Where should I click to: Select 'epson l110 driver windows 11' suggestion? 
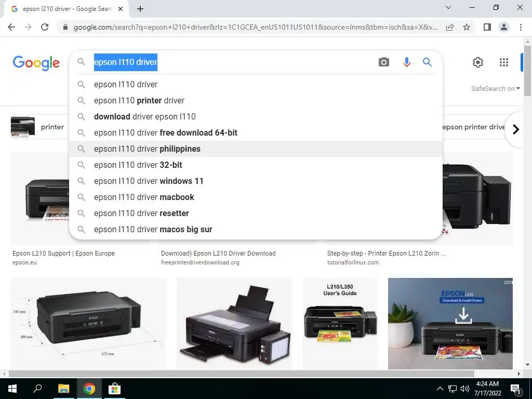256,181
